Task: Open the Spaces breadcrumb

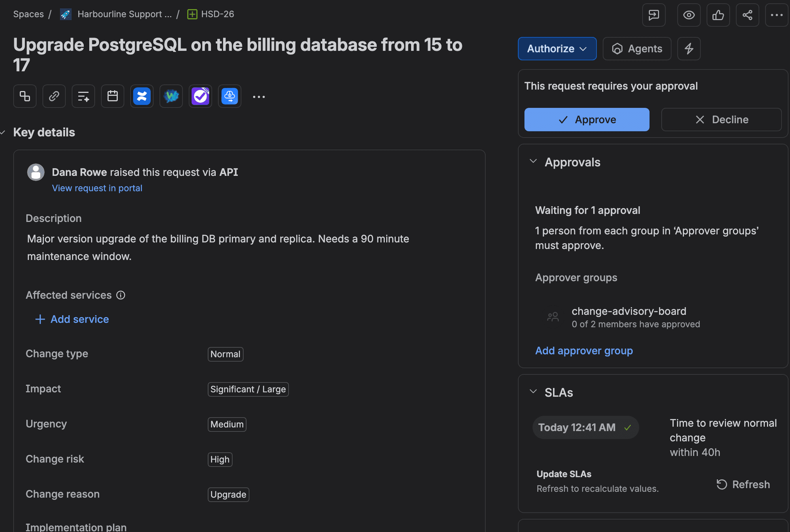Action: click(x=28, y=14)
